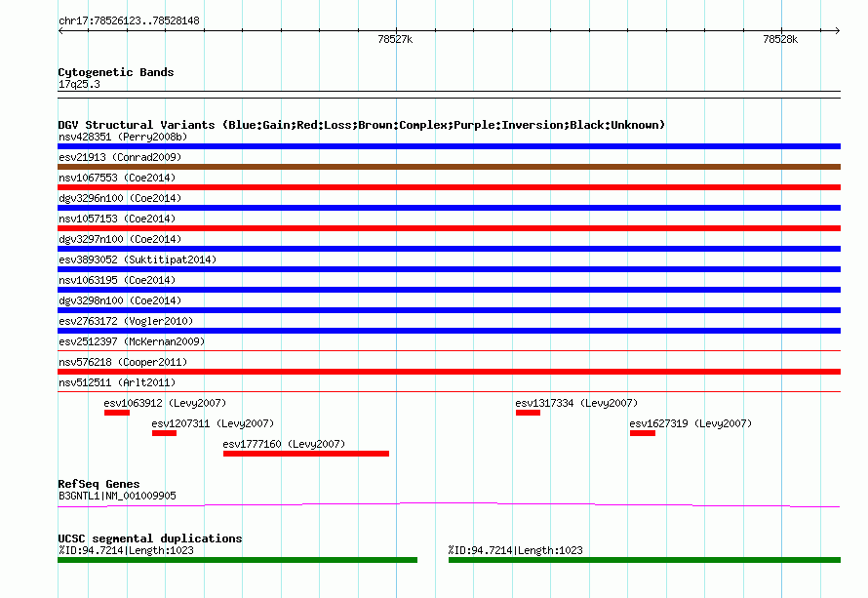Open the nsv576218 (Cooper2011) red bar
The image size is (868, 598).
[449, 372]
